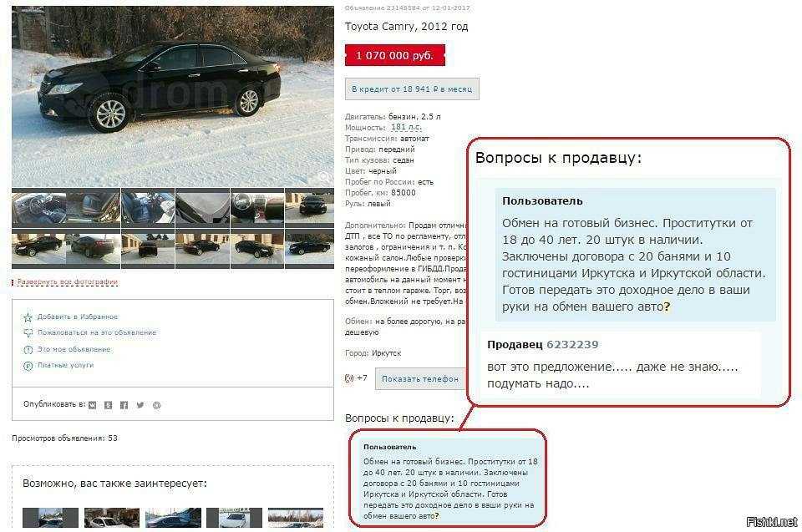Expand all photos via Развернуть все фотографии
This screenshot has height=532, width=802.
[68, 281]
